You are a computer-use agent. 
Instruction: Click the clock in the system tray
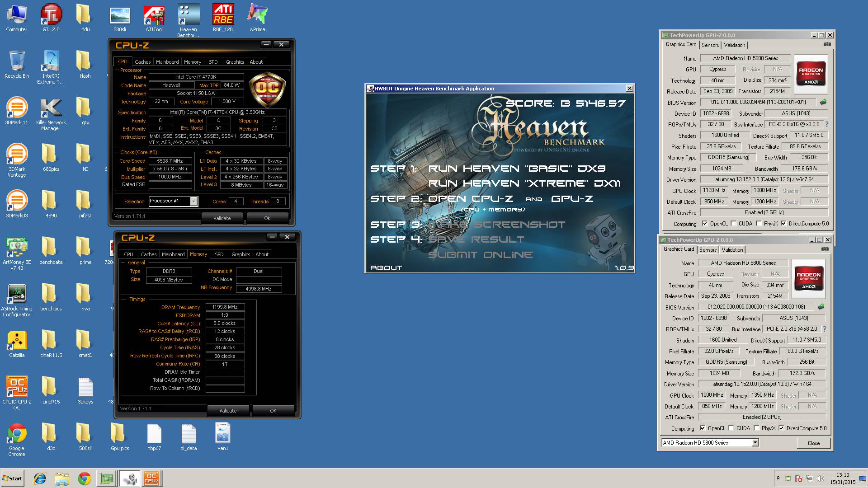(842, 479)
